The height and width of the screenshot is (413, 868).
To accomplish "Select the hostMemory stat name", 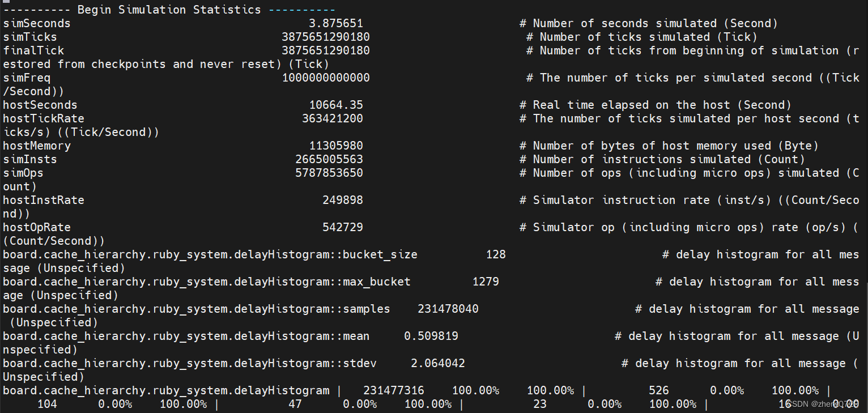I will point(37,146).
